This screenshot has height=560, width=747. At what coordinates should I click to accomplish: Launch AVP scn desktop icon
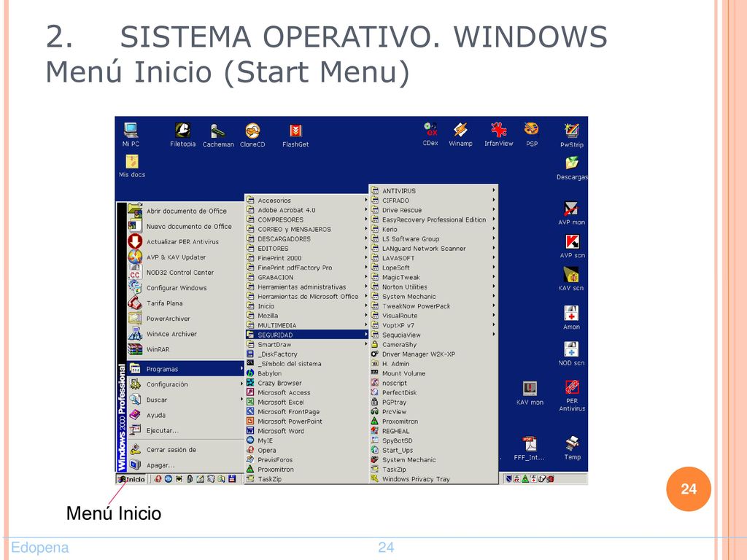(572, 246)
